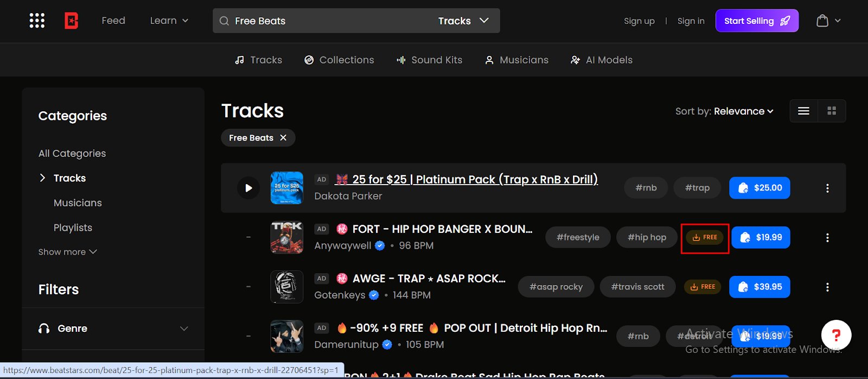Add FORT track for $19.99 to cart
The image size is (868, 379).
761,237
